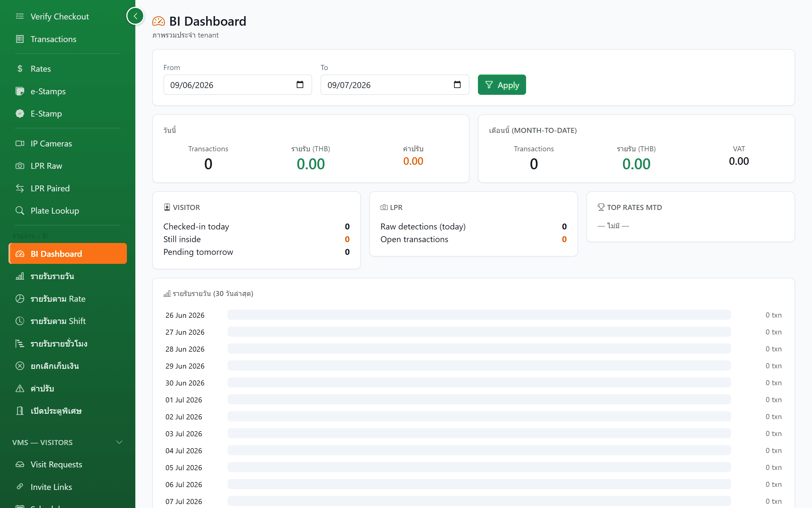The width and height of the screenshot is (812, 508).
Task: Click the Transactions sidebar icon
Action: tap(20, 39)
